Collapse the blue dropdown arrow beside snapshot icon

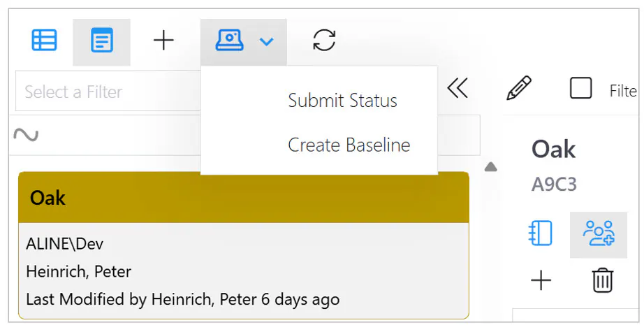coord(267,41)
